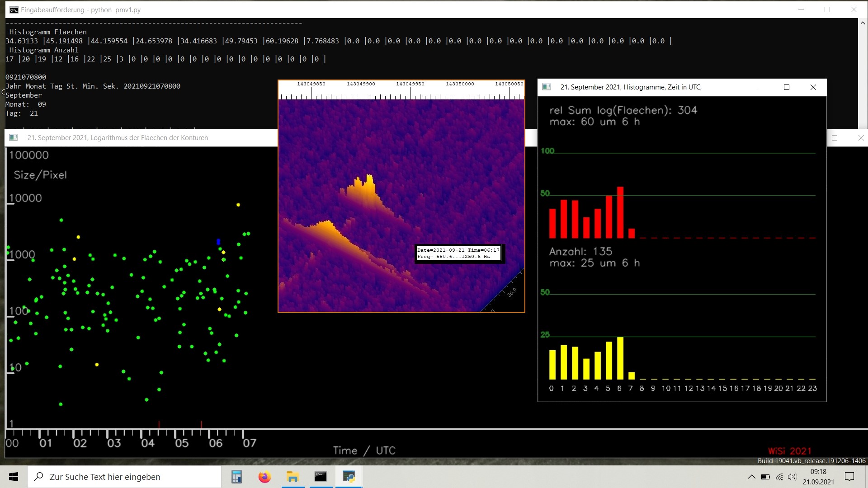Click the Logarithmus der Flaechen window icon
Viewport: 868px width, 488px height.
pos(14,137)
